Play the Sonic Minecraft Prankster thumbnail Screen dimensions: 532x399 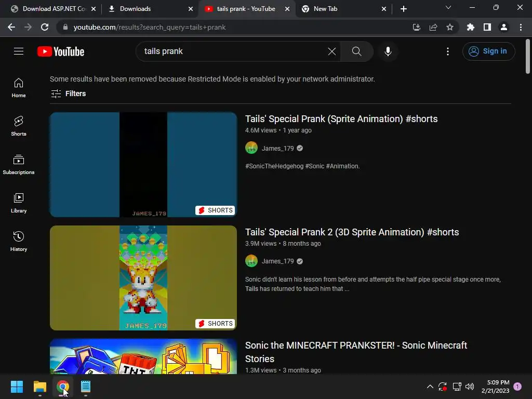[x=143, y=356]
